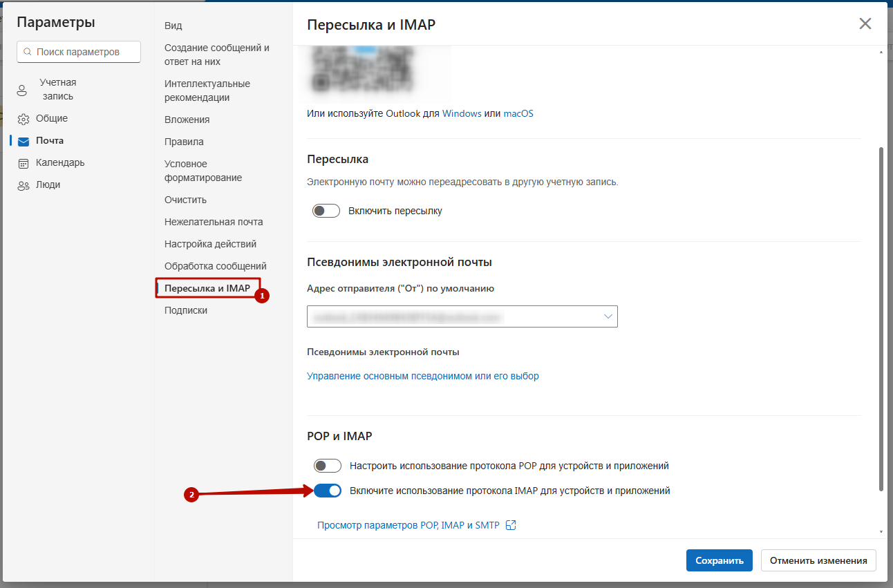Click the Поиск параметров search field
This screenshot has height=588, width=893.
(x=79, y=52)
